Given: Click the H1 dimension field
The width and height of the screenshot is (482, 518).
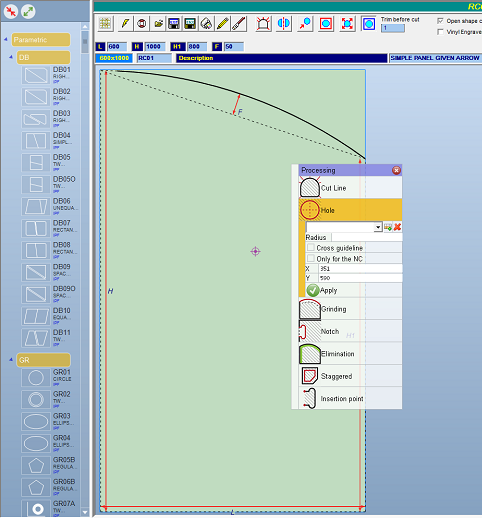Looking at the screenshot, I should 197,47.
